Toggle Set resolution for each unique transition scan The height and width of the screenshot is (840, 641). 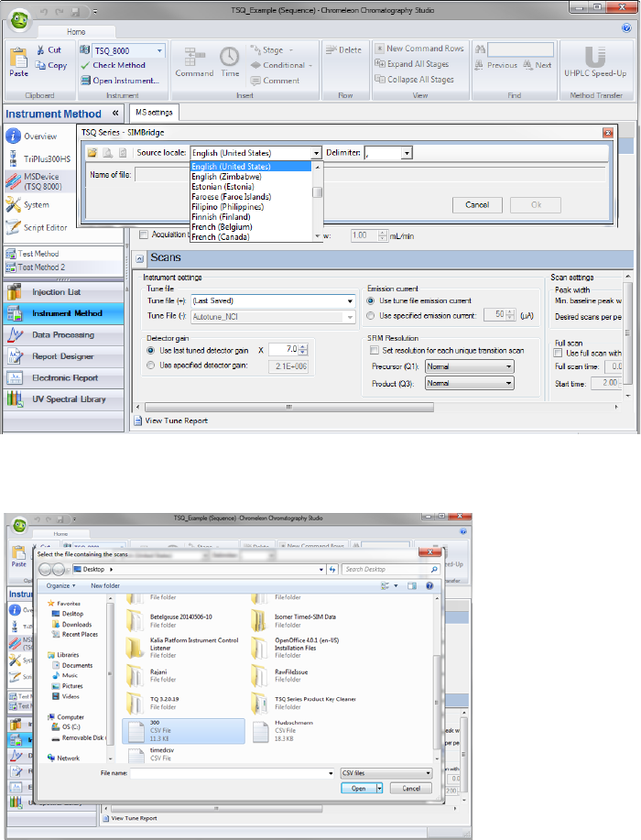coord(375,350)
